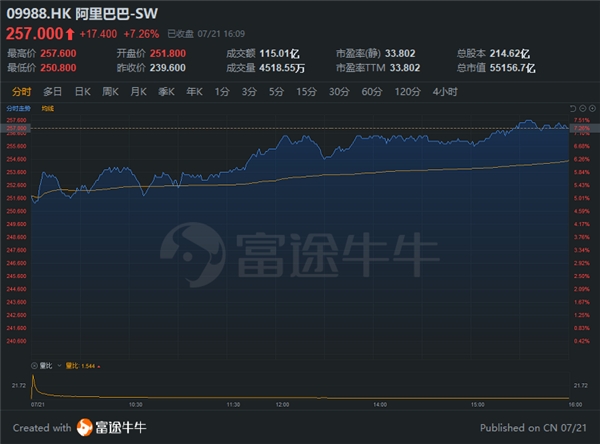Switch to the 日K chart tab

pyautogui.click(x=82, y=92)
